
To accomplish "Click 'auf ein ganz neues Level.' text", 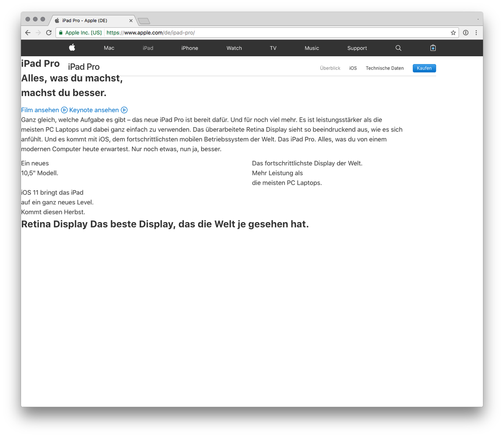I will click(x=58, y=202).
